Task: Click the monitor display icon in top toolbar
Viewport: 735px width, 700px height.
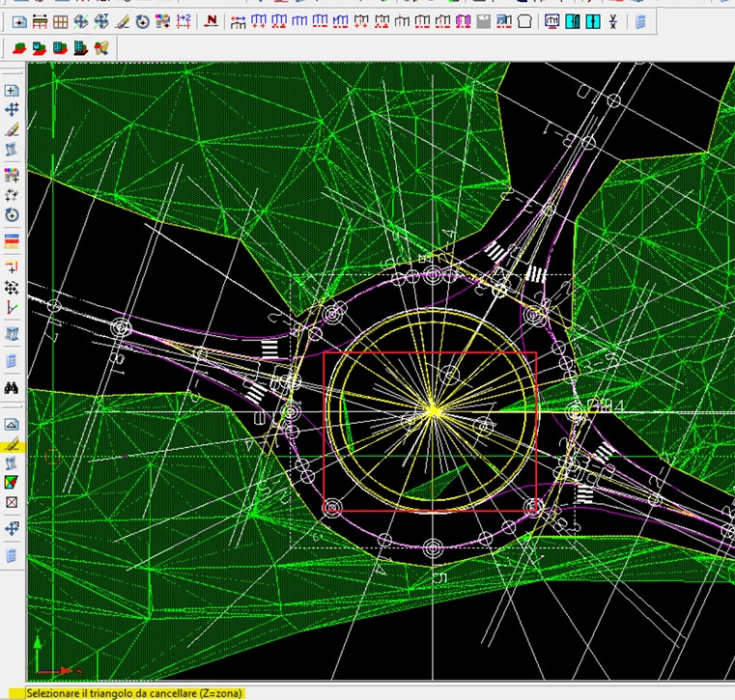Action: click(x=551, y=21)
